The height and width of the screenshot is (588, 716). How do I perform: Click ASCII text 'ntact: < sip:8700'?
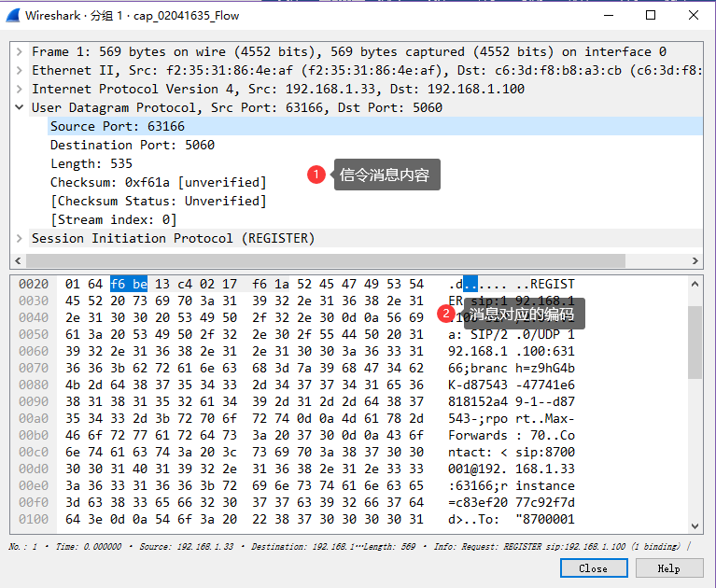tap(512, 452)
